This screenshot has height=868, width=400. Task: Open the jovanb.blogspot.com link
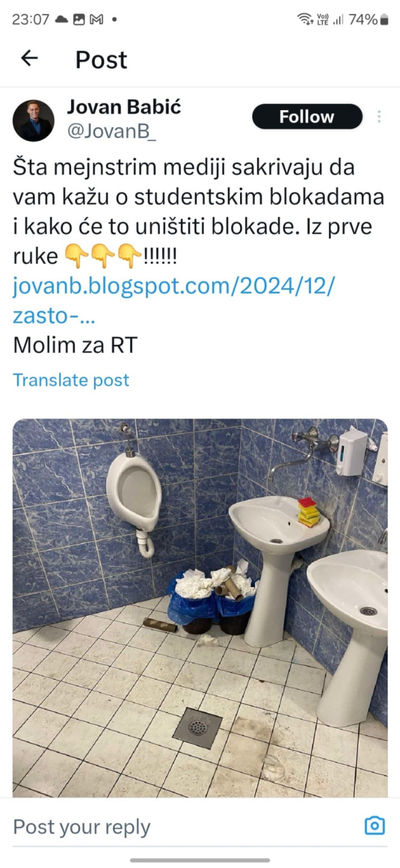[x=173, y=300]
